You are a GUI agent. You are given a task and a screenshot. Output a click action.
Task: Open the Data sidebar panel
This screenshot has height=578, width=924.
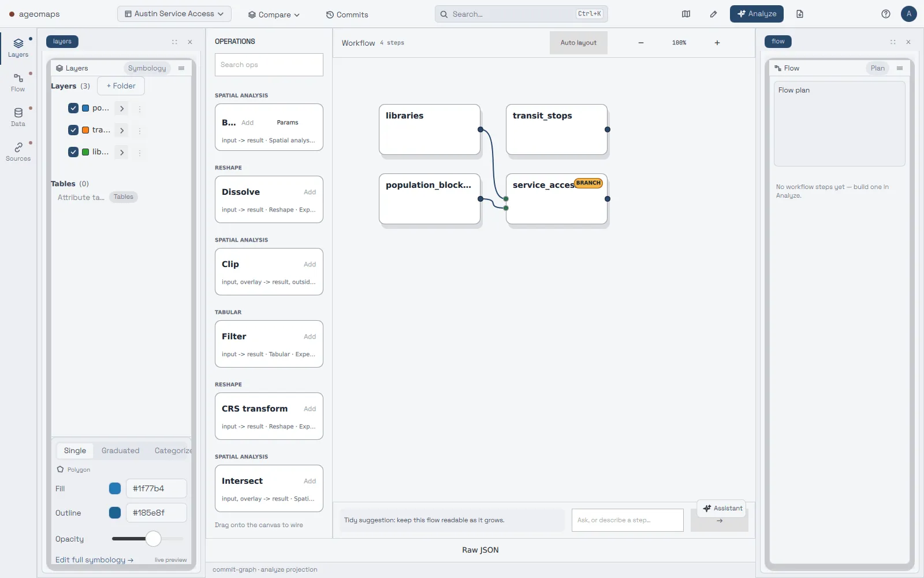click(x=18, y=117)
